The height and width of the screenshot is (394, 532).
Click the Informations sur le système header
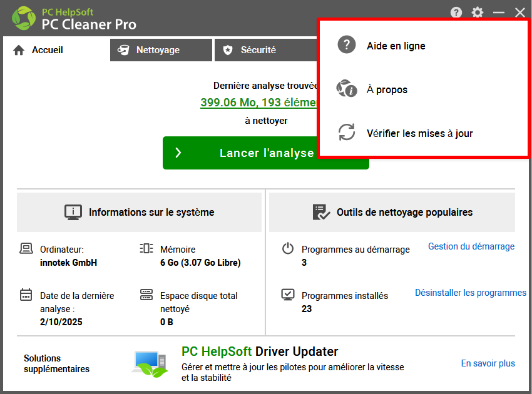(139, 212)
